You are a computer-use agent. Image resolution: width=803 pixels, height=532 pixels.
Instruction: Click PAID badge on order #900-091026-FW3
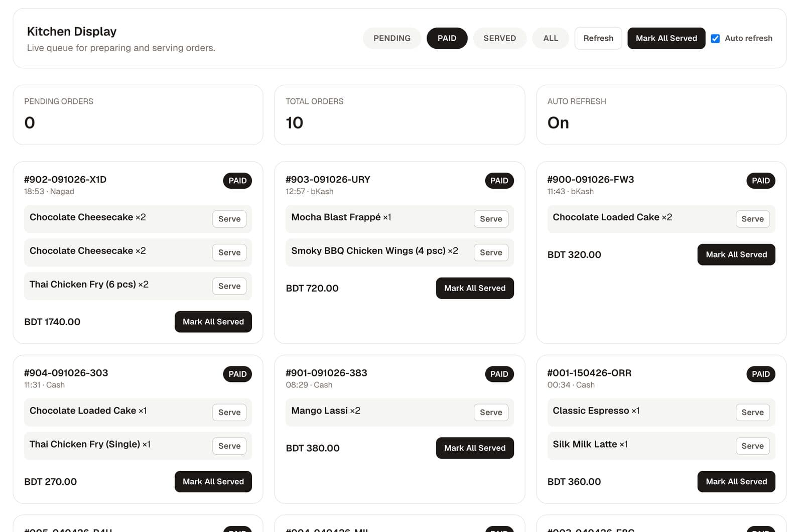pyautogui.click(x=761, y=181)
